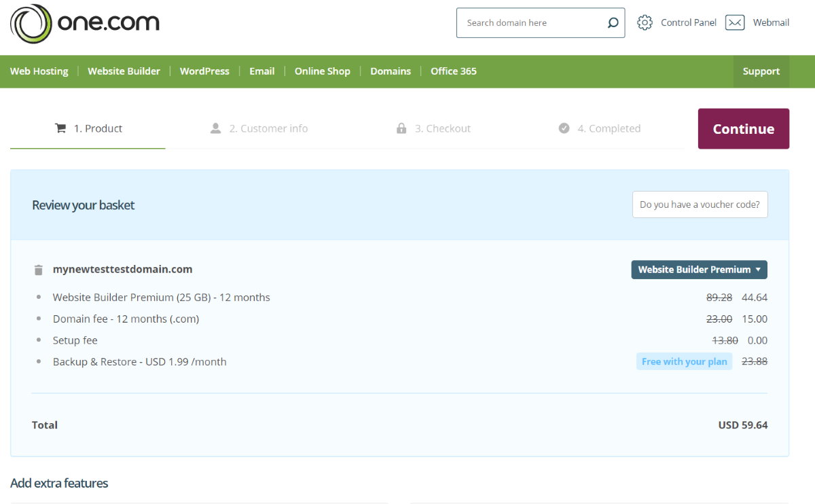The width and height of the screenshot is (815, 504).
Task: Click Website Builder Premium (25 GB) line
Action: point(162,298)
